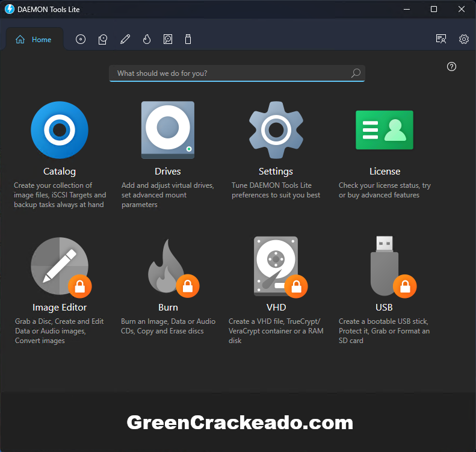Click the help question mark icon
The width and height of the screenshot is (476, 452).
pyautogui.click(x=451, y=66)
